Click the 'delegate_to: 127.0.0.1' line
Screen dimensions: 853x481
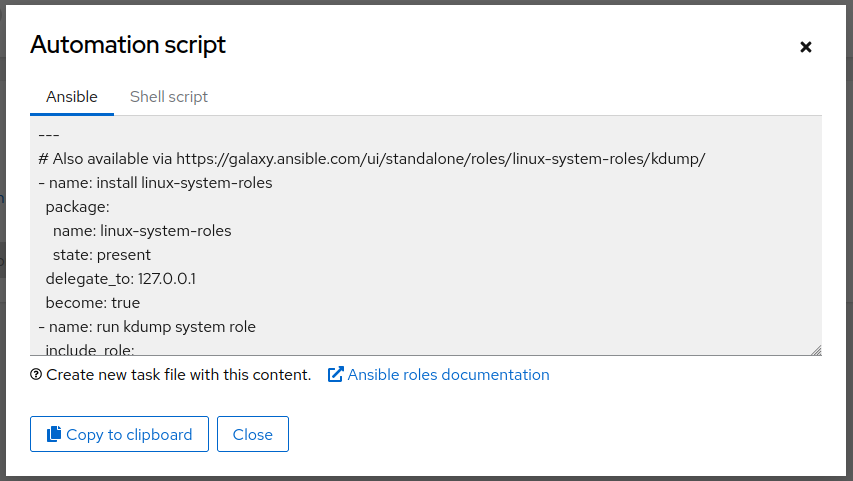pyautogui.click(x=120, y=279)
